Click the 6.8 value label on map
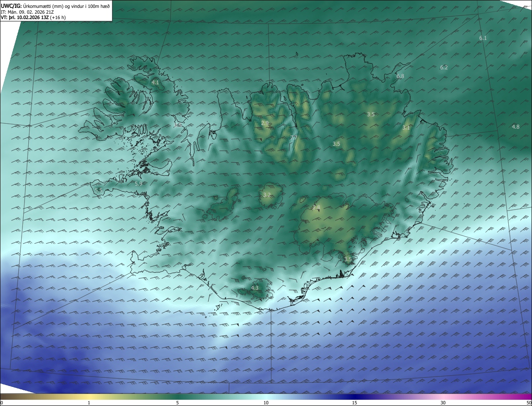This screenshot has width=532, height=406. coord(400,76)
